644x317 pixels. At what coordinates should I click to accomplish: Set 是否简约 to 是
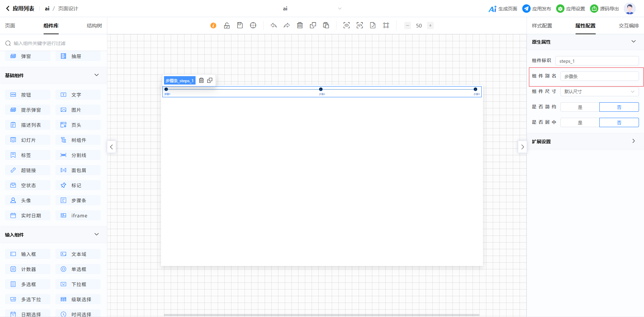(x=580, y=107)
